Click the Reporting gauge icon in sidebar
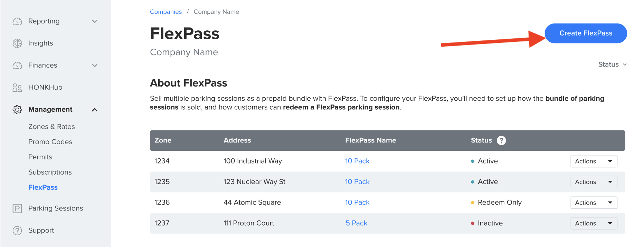 pyautogui.click(x=17, y=21)
